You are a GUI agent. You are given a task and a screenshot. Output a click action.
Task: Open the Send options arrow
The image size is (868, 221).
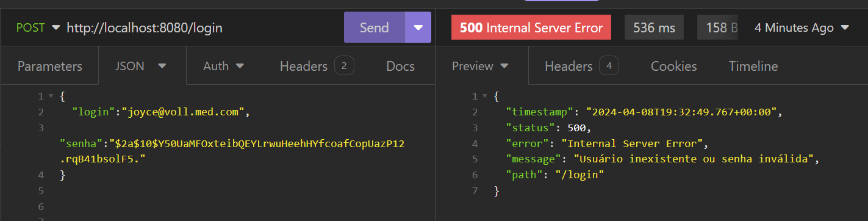[418, 27]
